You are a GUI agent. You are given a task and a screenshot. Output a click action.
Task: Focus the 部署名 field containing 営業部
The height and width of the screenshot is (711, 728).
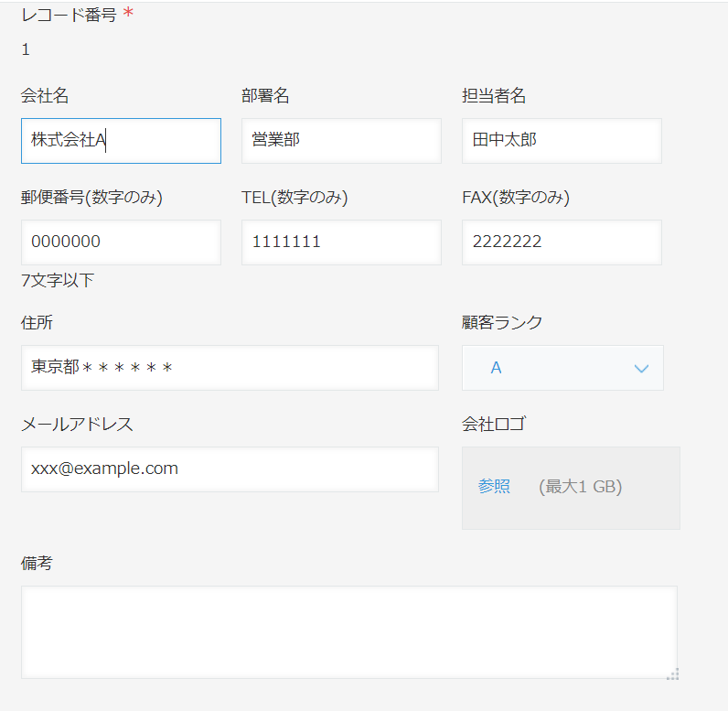point(341,141)
